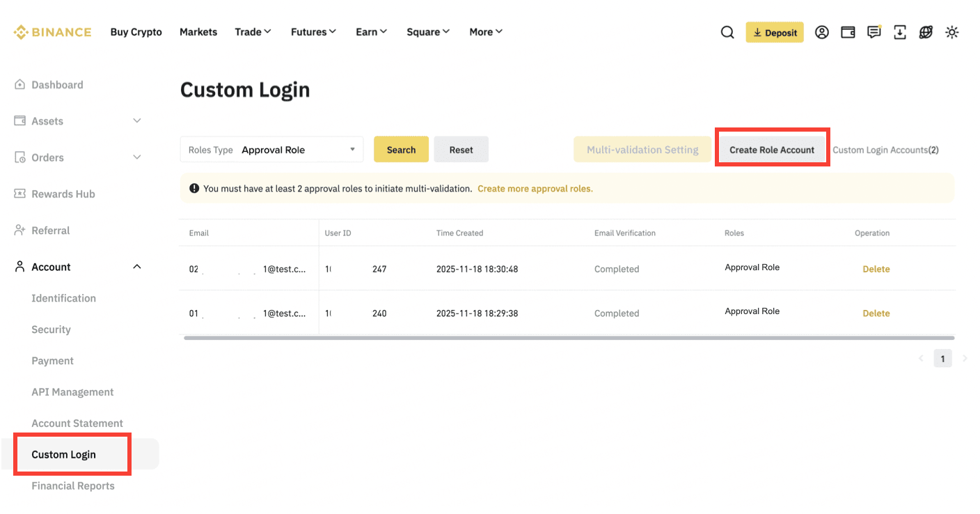Viewport: 980px width, 514px height.
Task: Click Create more approval roles link
Action: [535, 189]
